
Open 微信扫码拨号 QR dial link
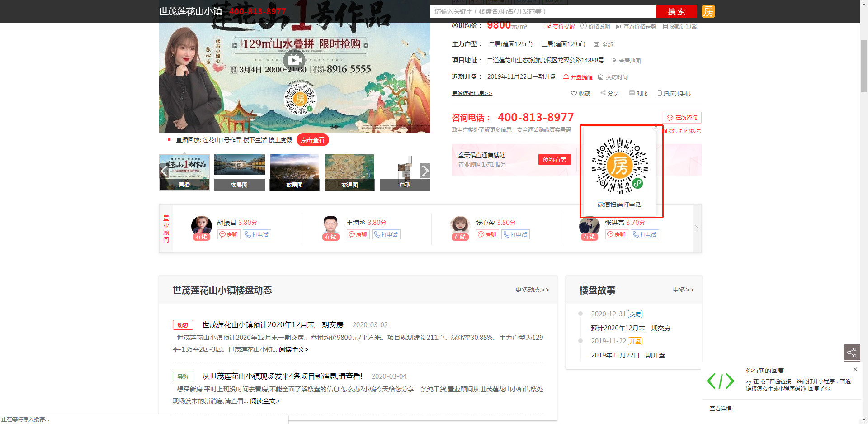tap(682, 131)
